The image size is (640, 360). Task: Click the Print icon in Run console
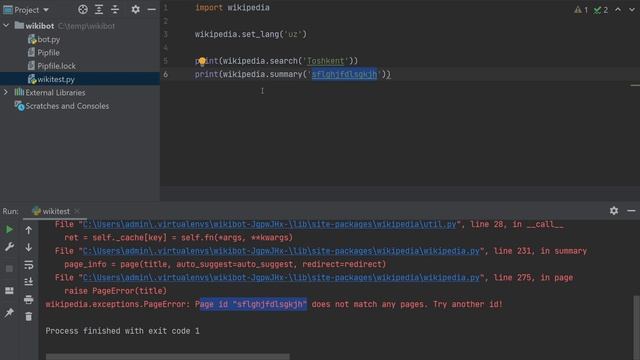29,300
